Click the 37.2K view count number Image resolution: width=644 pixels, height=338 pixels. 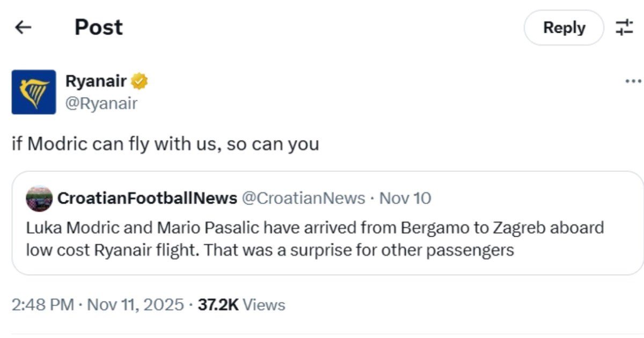coord(218,305)
